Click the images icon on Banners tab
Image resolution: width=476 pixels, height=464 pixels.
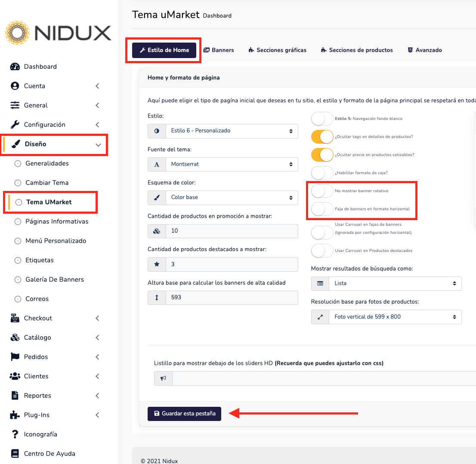click(x=207, y=50)
